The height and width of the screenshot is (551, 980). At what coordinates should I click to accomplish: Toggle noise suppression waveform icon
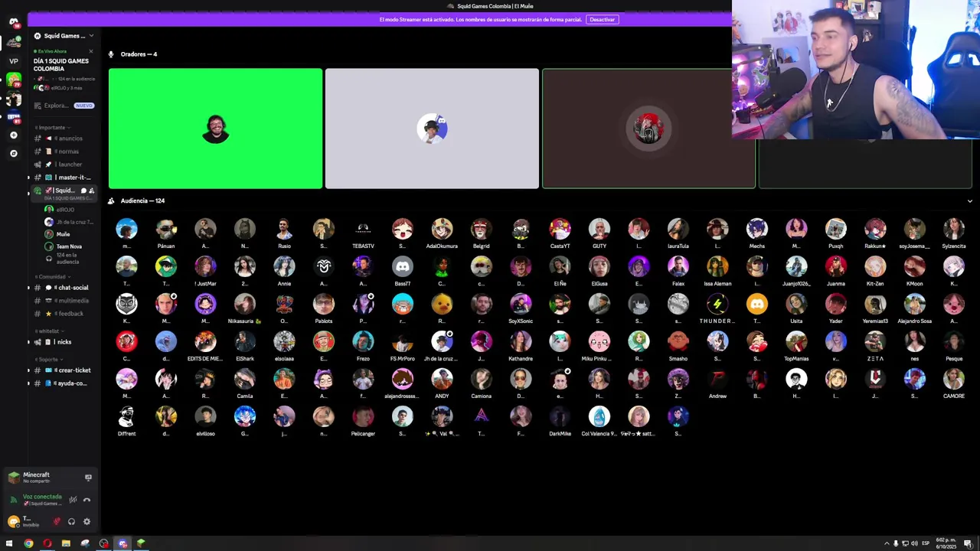pos(73,500)
